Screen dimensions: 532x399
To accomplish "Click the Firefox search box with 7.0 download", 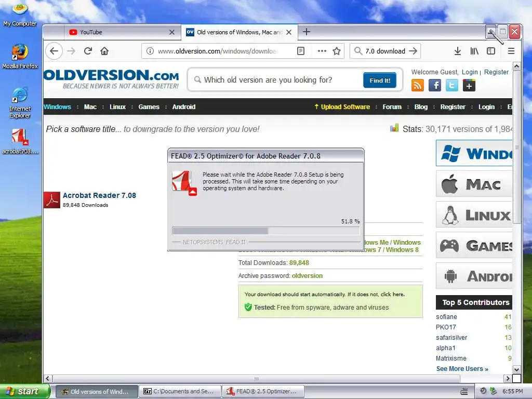I will tap(385, 51).
